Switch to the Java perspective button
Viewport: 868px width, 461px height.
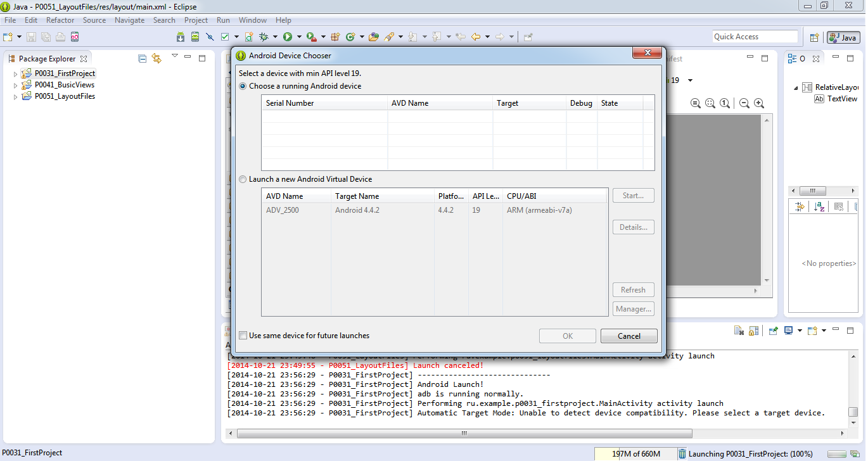coord(843,37)
